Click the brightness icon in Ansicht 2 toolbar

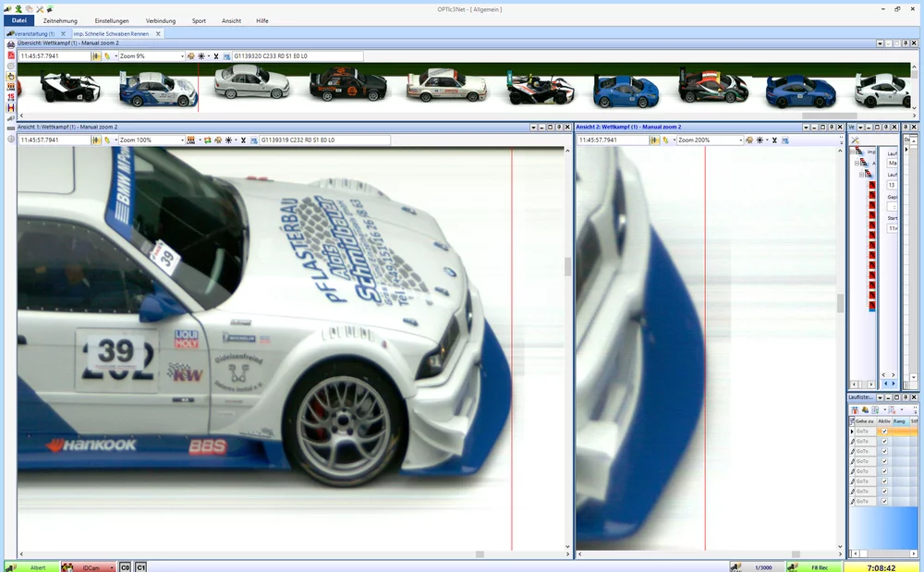pos(760,140)
